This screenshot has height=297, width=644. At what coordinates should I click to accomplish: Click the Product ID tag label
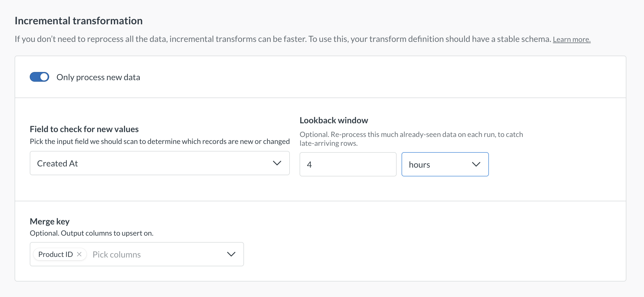pyautogui.click(x=56, y=254)
